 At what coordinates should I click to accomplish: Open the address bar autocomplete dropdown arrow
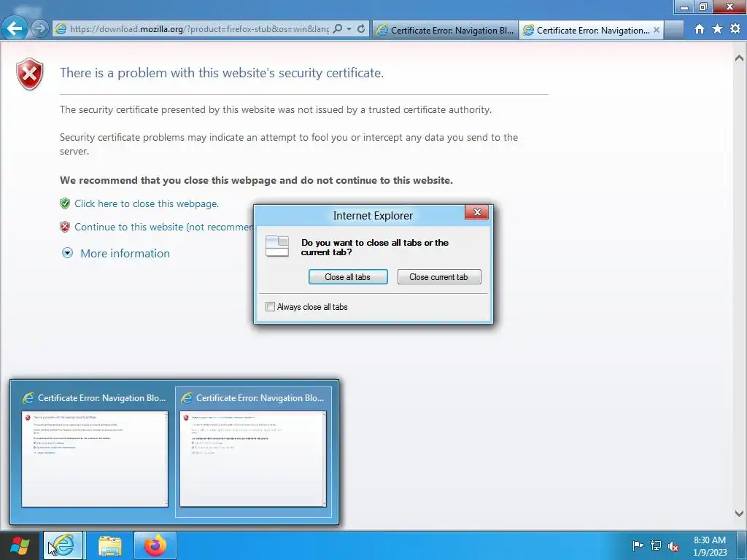click(x=349, y=29)
